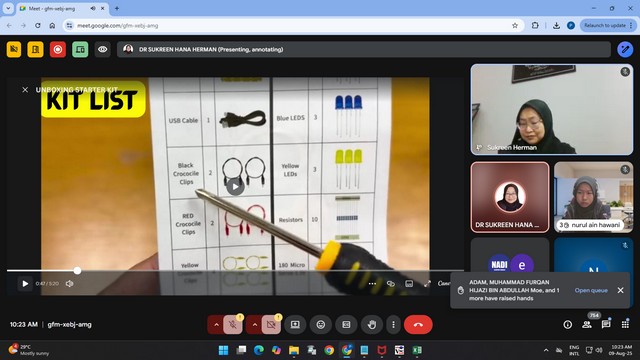Click the Open queue link
This screenshot has height=360, width=640.
pyautogui.click(x=591, y=290)
